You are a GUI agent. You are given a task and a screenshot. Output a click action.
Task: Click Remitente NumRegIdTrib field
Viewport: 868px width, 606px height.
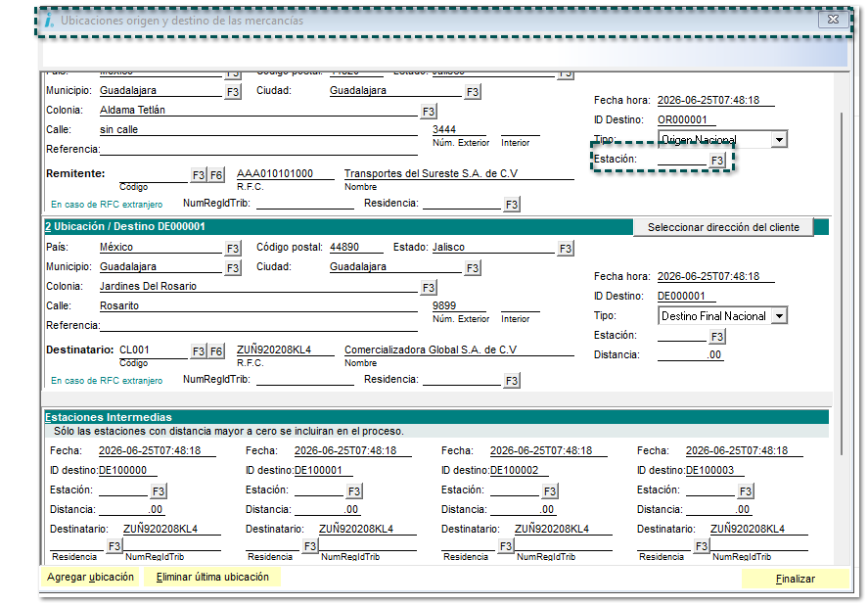pos(305,204)
